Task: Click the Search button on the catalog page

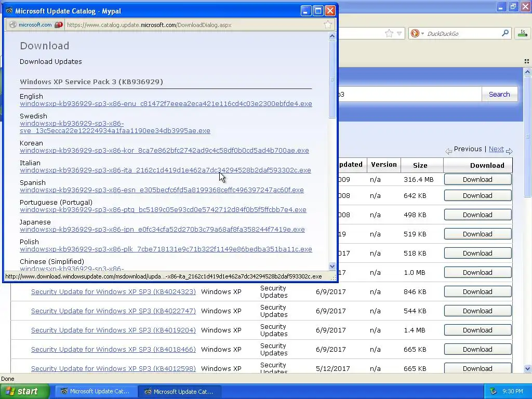Action: coord(499,95)
